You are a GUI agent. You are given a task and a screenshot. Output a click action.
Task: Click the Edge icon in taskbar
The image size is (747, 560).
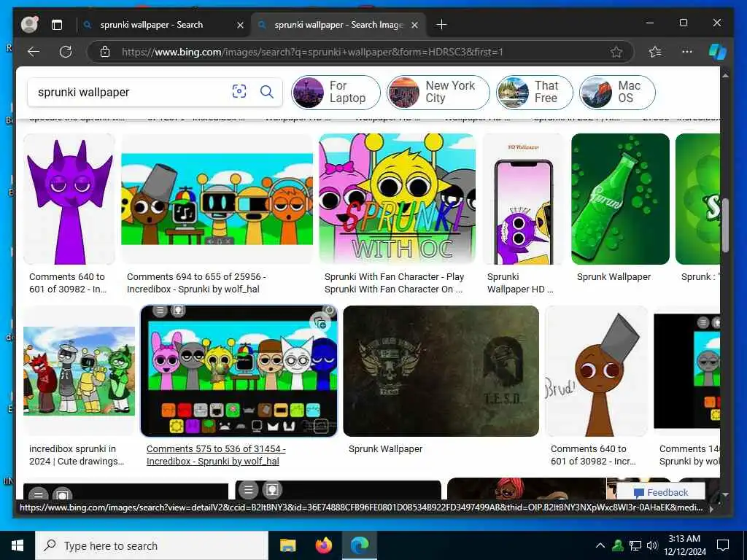[360, 545]
